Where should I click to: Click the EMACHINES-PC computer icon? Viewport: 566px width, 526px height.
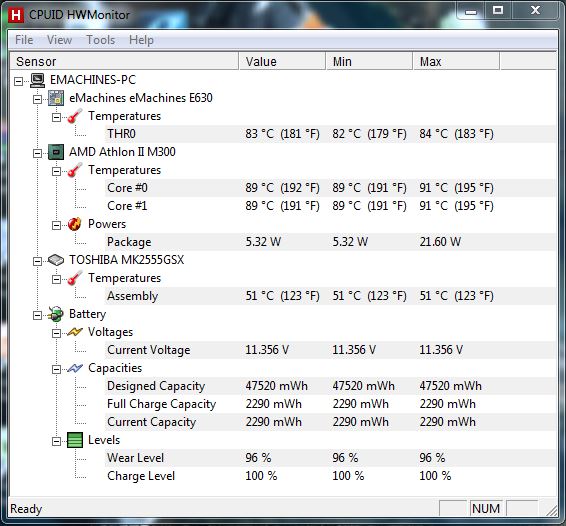point(37,80)
